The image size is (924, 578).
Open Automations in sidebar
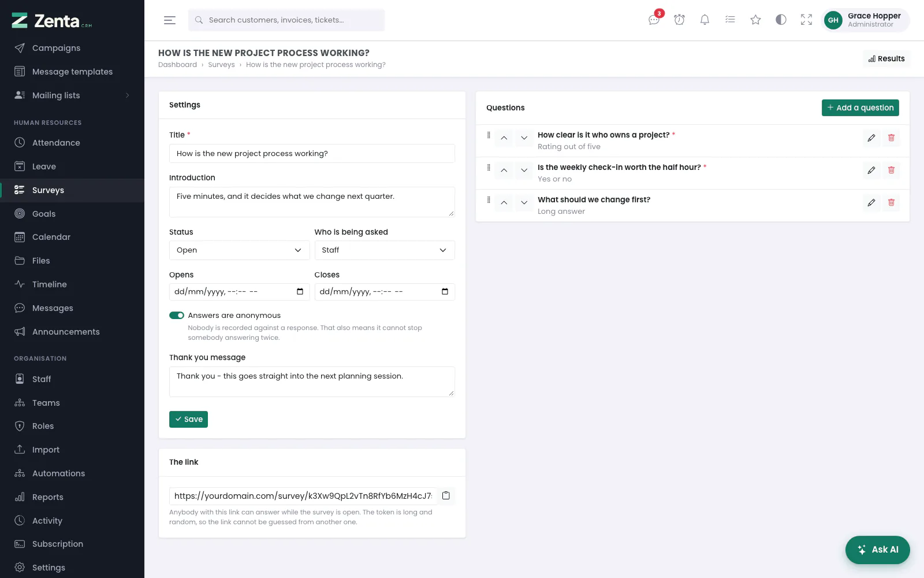(x=72, y=473)
